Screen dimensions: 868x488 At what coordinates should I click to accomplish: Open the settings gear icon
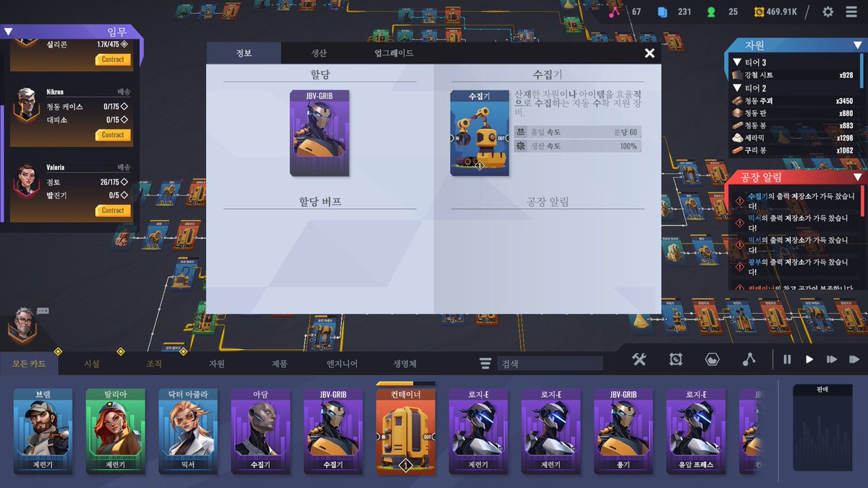tap(828, 12)
